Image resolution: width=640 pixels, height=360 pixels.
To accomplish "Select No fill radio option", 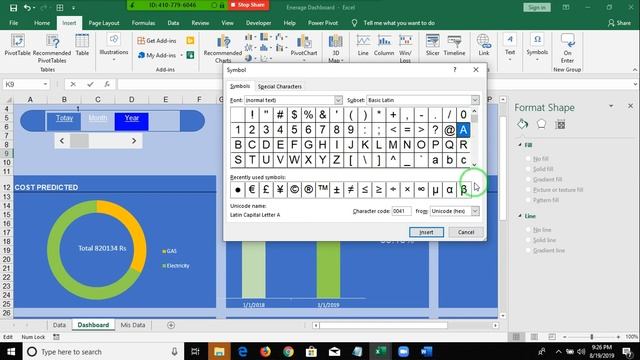I will (528, 158).
